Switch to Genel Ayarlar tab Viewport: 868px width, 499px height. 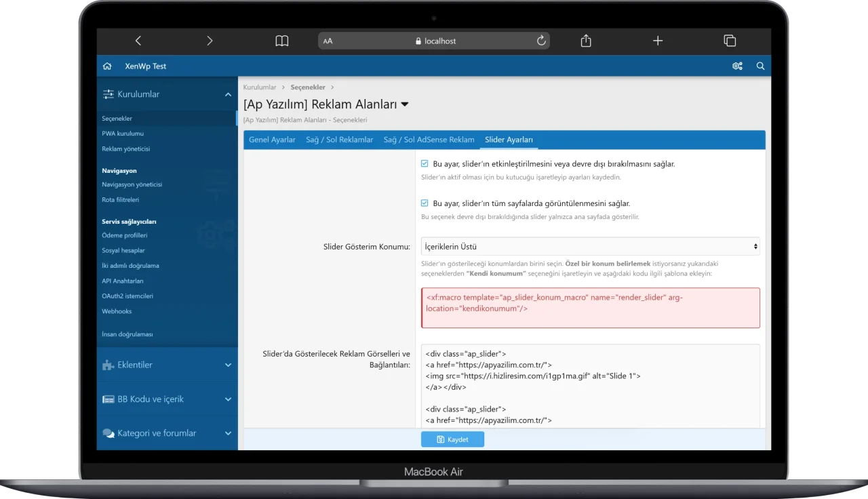(272, 140)
